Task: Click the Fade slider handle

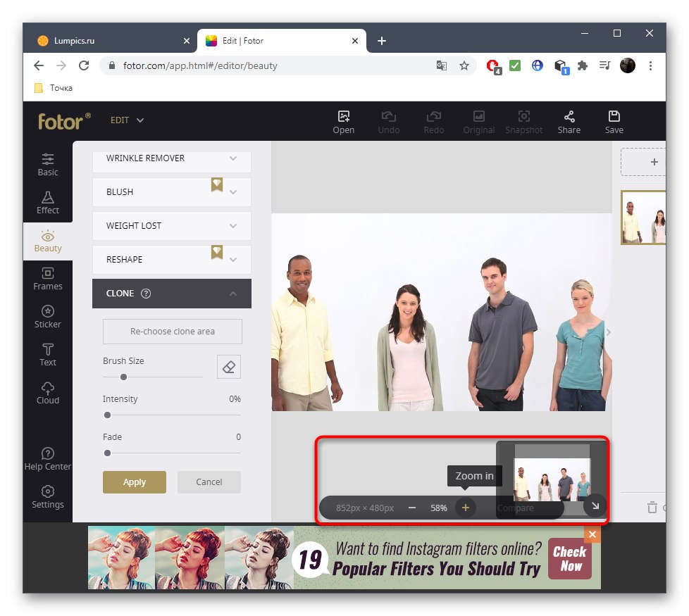Action: pyautogui.click(x=107, y=453)
